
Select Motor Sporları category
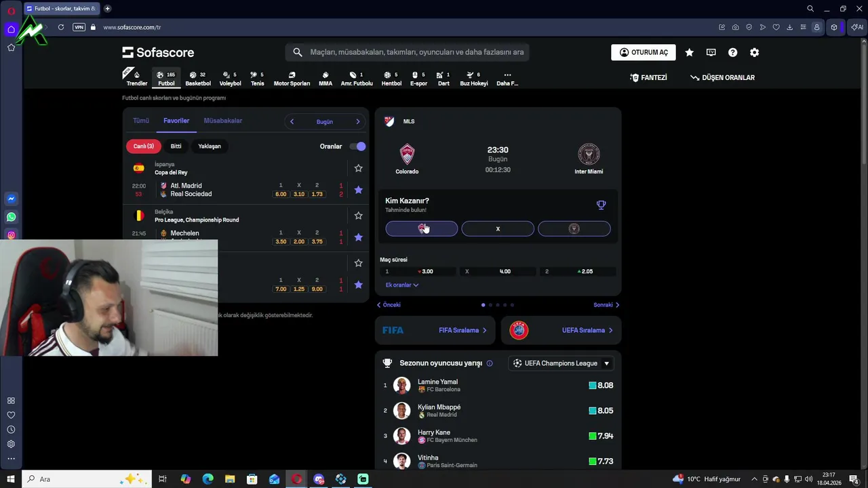pyautogui.click(x=292, y=79)
